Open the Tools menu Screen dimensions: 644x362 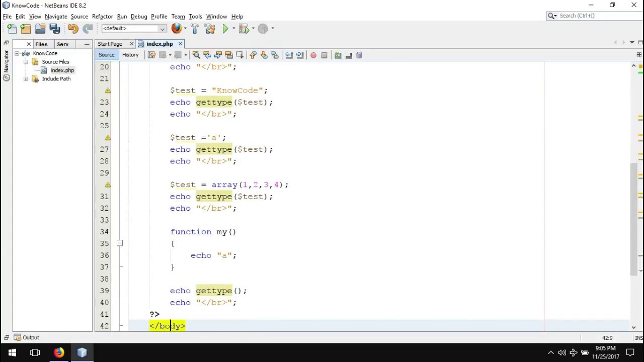coord(195,17)
